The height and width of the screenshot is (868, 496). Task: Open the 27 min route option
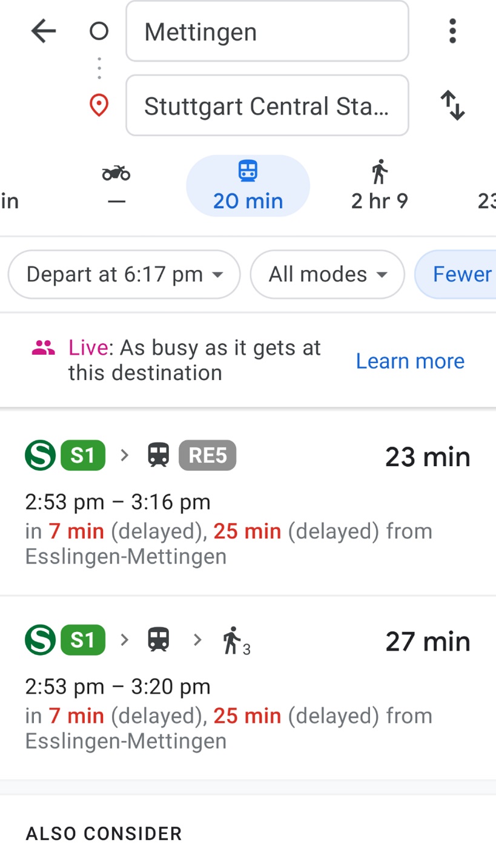point(248,688)
